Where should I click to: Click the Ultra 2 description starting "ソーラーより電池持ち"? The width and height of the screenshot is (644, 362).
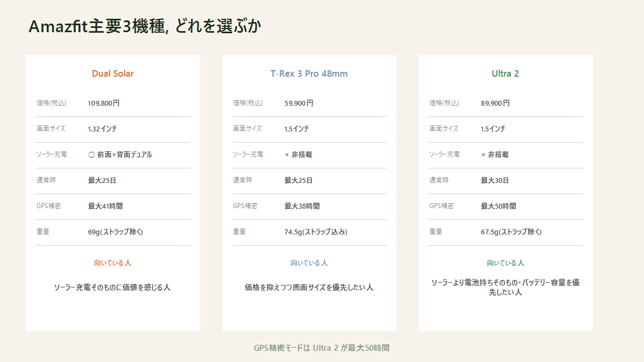tap(506, 287)
